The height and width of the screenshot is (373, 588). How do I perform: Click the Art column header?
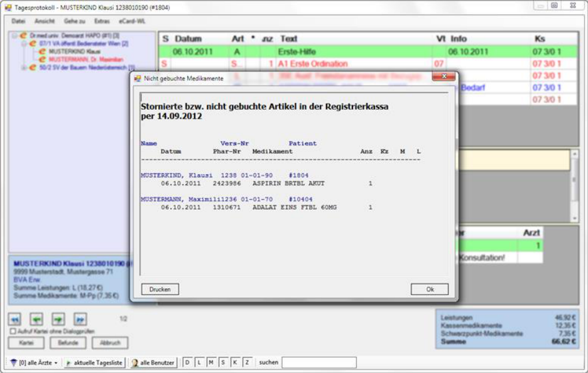click(237, 38)
